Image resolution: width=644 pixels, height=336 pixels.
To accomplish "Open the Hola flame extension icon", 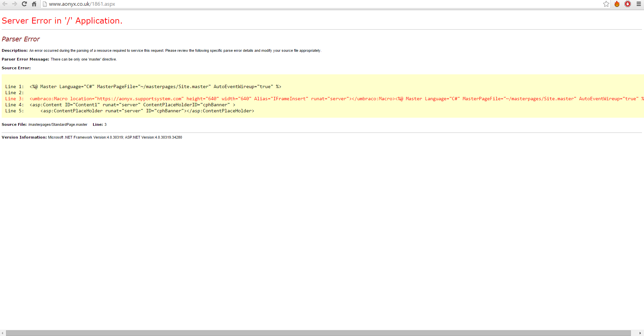I will (x=617, y=4).
